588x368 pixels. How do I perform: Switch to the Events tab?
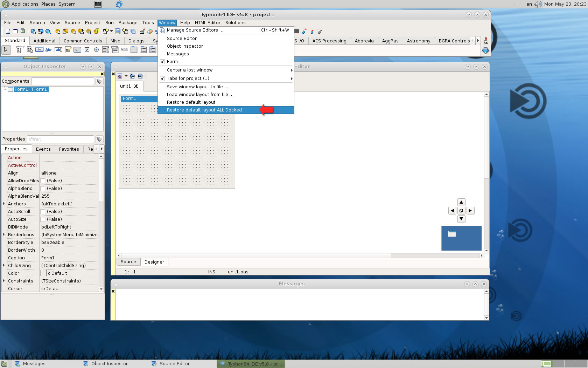pyautogui.click(x=43, y=149)
